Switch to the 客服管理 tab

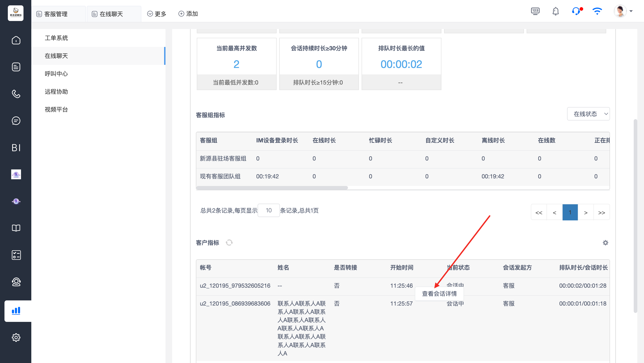[55, 14]
